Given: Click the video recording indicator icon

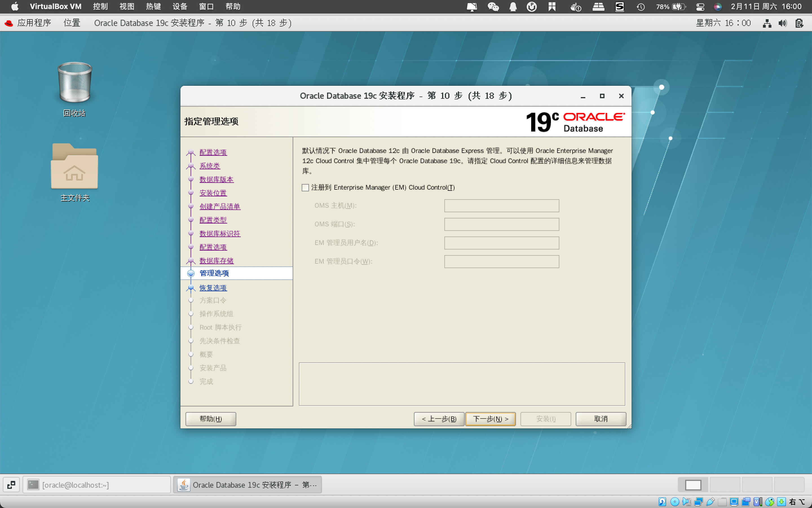Looking at the screenshot, I should click(x=746, y=502).
